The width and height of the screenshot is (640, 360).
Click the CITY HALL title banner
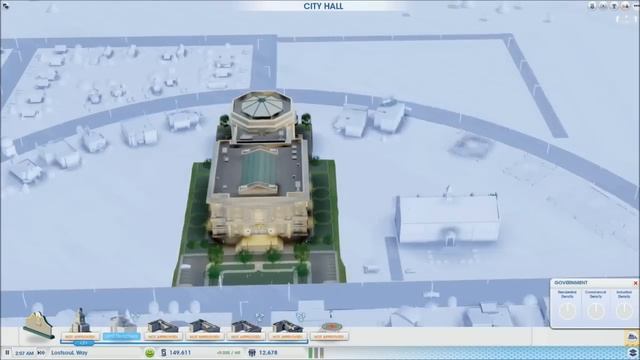pos(323,6)
